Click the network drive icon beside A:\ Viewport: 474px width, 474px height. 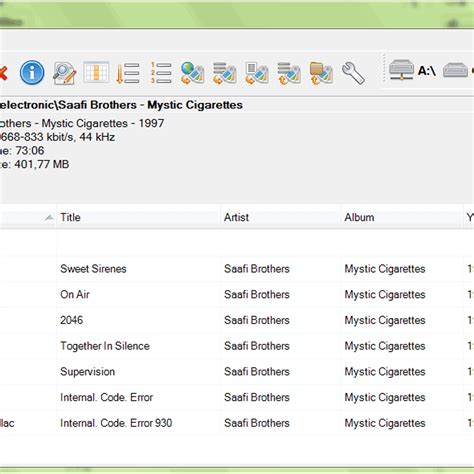(x=401, y=70)
